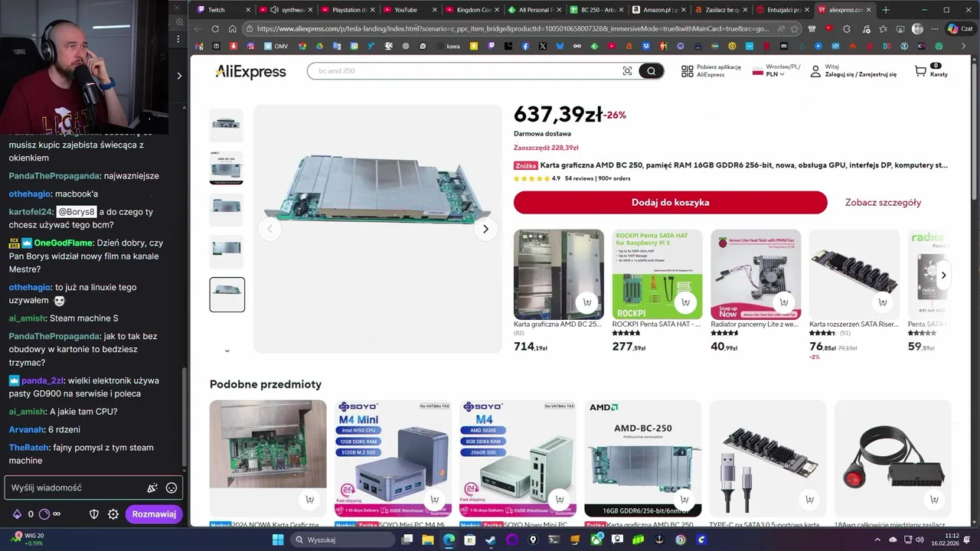Click Zobacz szczegóły link
This screenshot has width=980, height=551.
[x=883, y=203]
